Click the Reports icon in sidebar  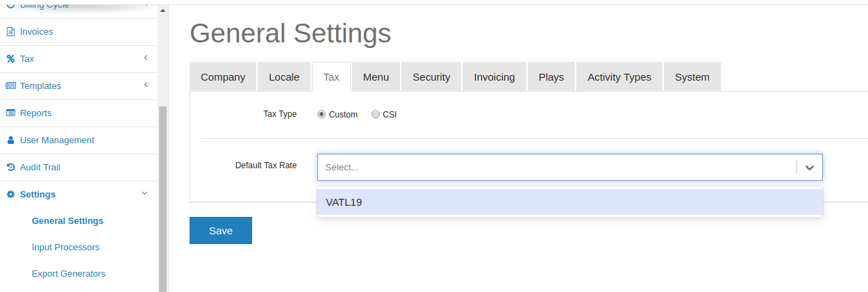coord(10,113)
